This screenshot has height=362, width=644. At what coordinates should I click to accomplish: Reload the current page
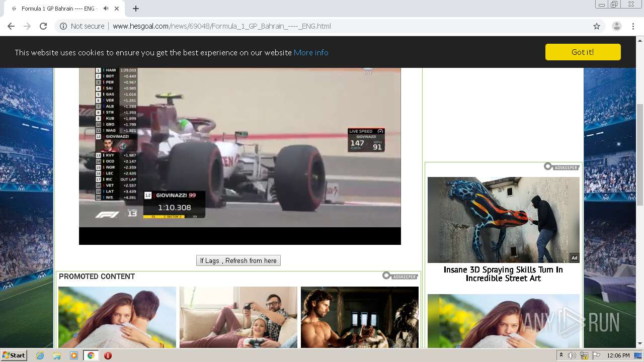(43, 26)
